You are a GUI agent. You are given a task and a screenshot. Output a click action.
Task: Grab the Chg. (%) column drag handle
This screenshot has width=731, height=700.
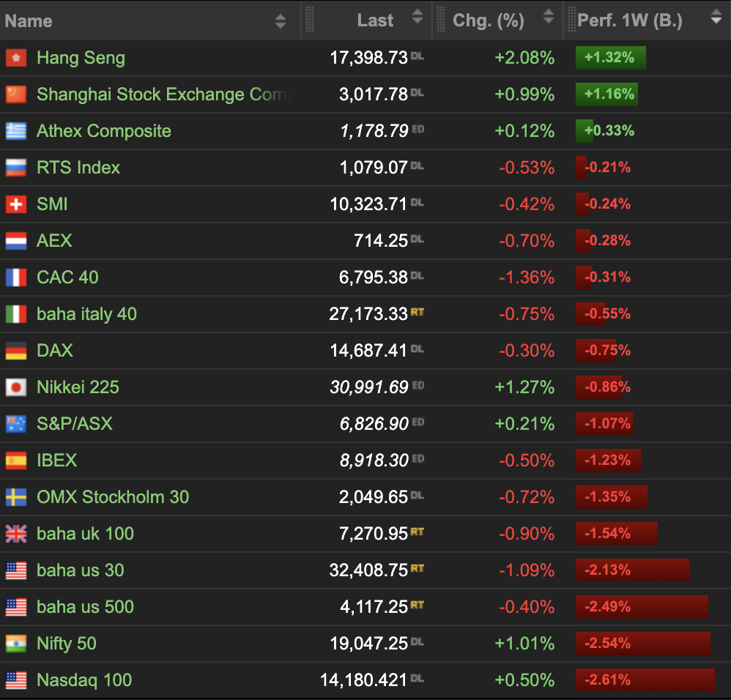coord(440,20)
